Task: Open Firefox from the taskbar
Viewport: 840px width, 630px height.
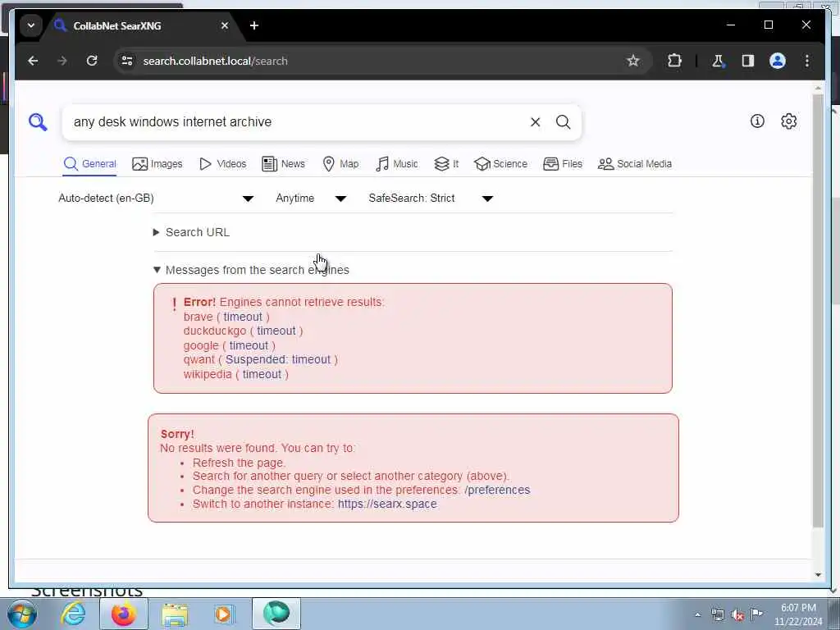Action: coord(124,614)
